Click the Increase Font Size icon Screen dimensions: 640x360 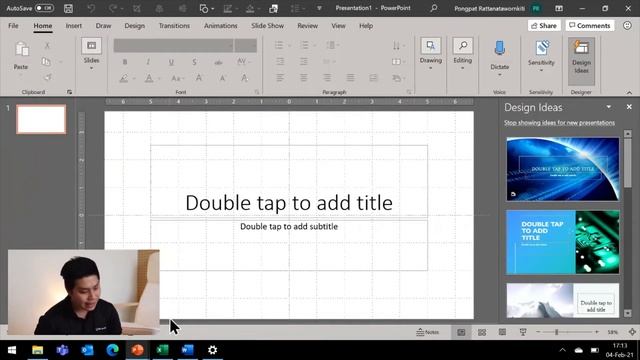point(199,78)
